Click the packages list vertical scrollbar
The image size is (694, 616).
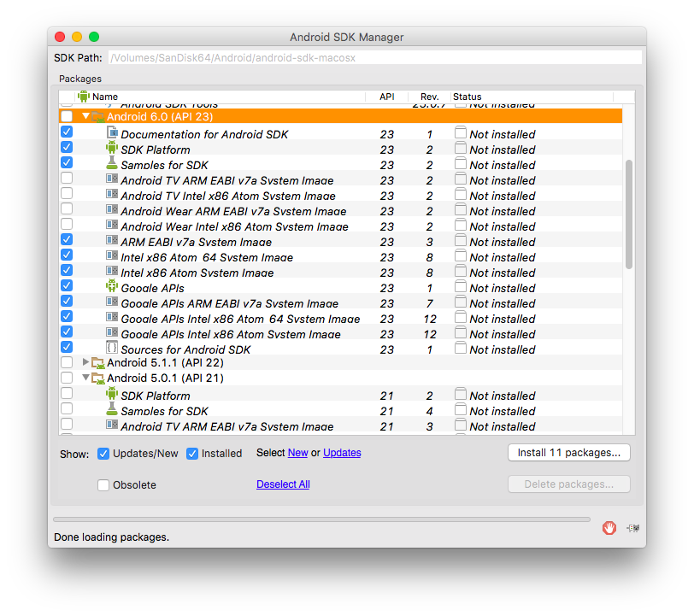click(629, 214)
